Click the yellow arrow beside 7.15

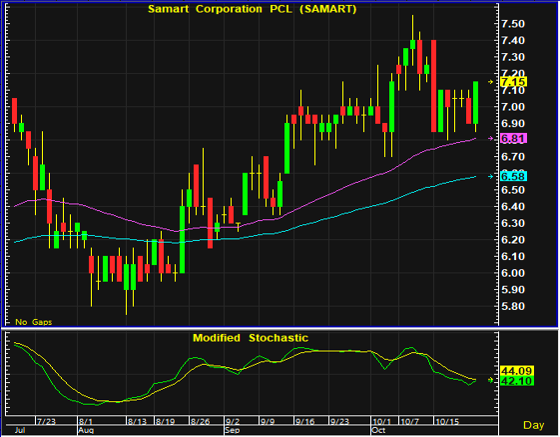coord(491,82)
